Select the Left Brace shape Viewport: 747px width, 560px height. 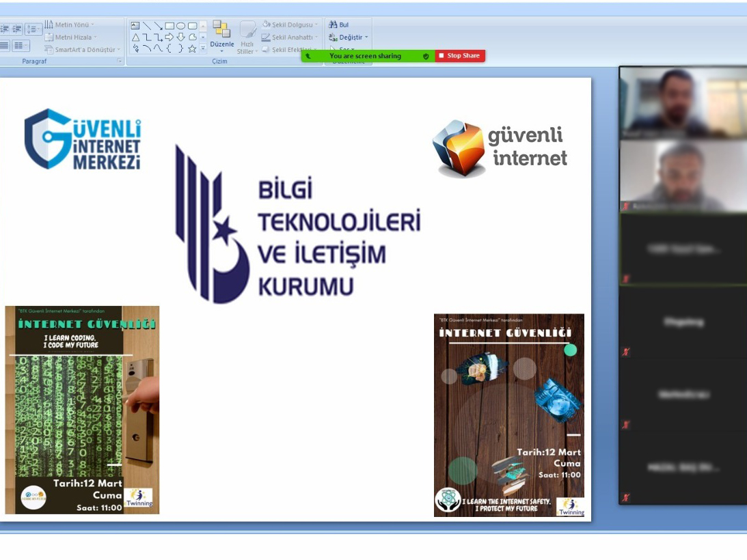point(169,48)
